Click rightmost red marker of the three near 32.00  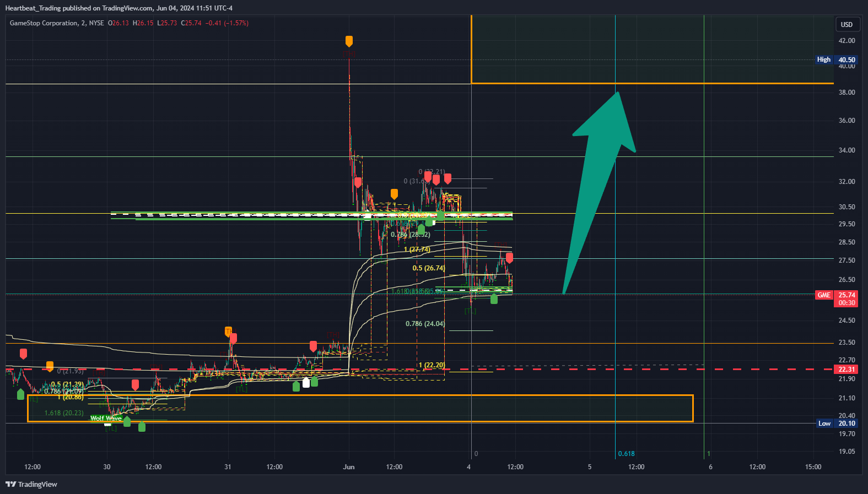point(448,178)
